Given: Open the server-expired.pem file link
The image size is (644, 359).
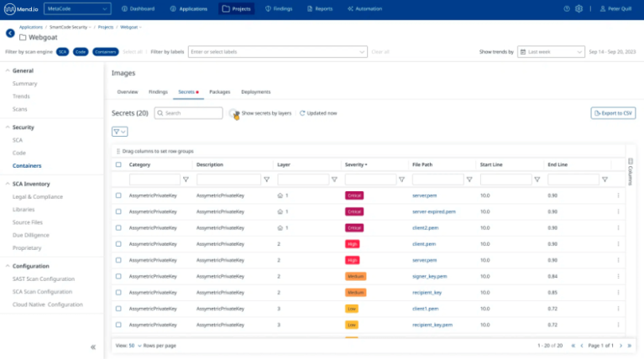Looking at the screenshot, I should pyautogui.click(x=434, y=211).
